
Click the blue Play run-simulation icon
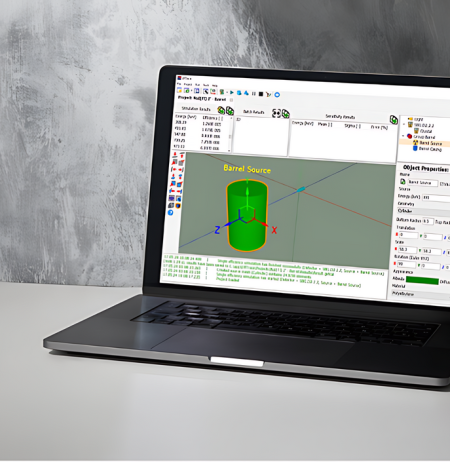pos(232,92)
